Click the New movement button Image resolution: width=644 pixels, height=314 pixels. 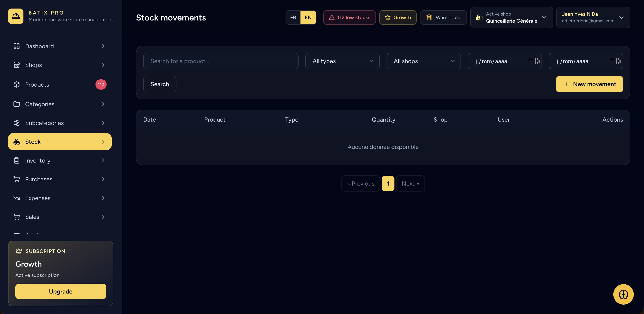coord(589,84)
